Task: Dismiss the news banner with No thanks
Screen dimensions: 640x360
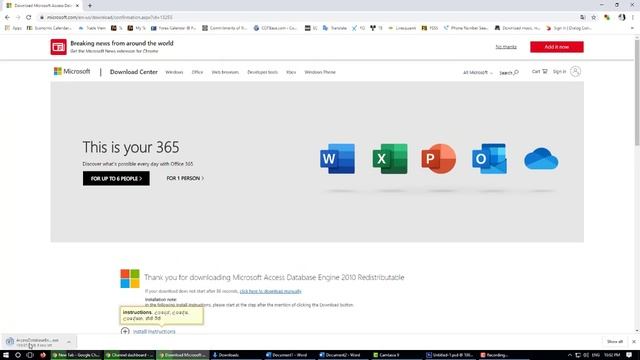Action: point(506,47)
